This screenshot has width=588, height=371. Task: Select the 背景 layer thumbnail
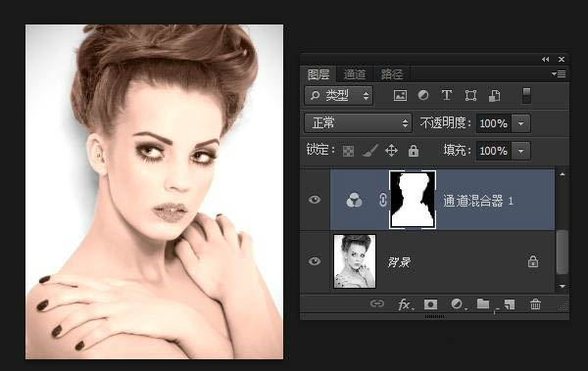pyautogui.click(x=355, y=261)
